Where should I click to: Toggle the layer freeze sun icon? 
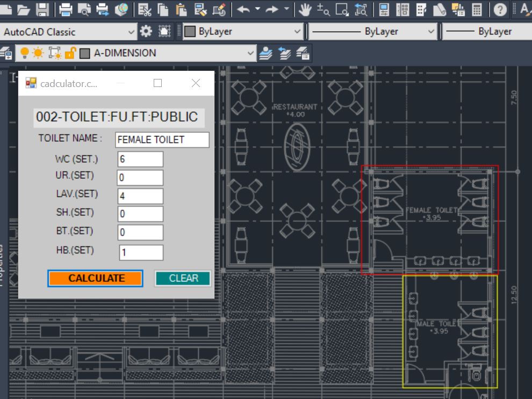pyautogui.click(x=38, y=53)
